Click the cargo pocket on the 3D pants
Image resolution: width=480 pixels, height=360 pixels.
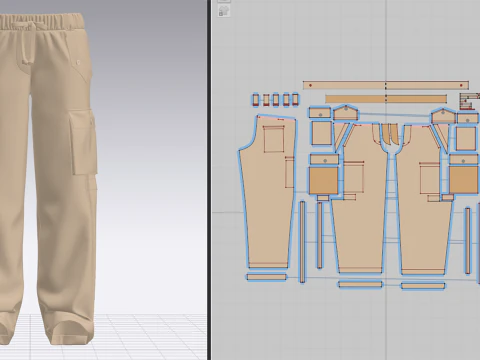[83, 143]
